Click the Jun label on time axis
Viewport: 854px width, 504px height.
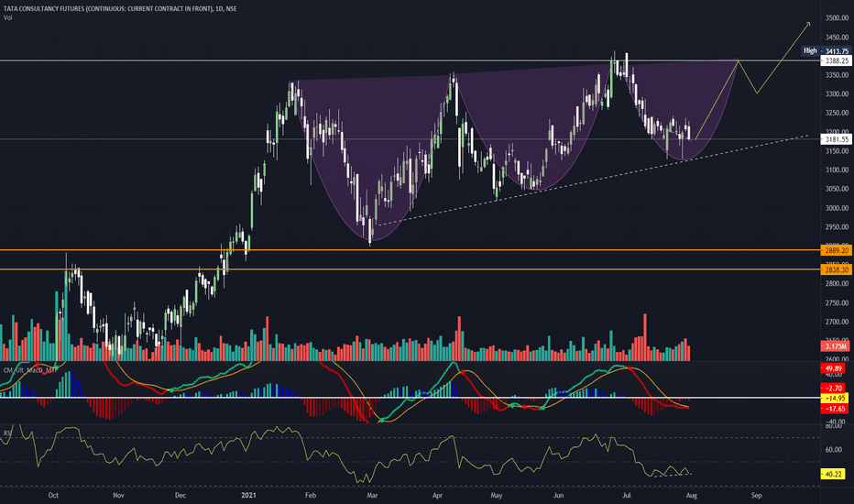pyautogui.click(x=558, y=495)
